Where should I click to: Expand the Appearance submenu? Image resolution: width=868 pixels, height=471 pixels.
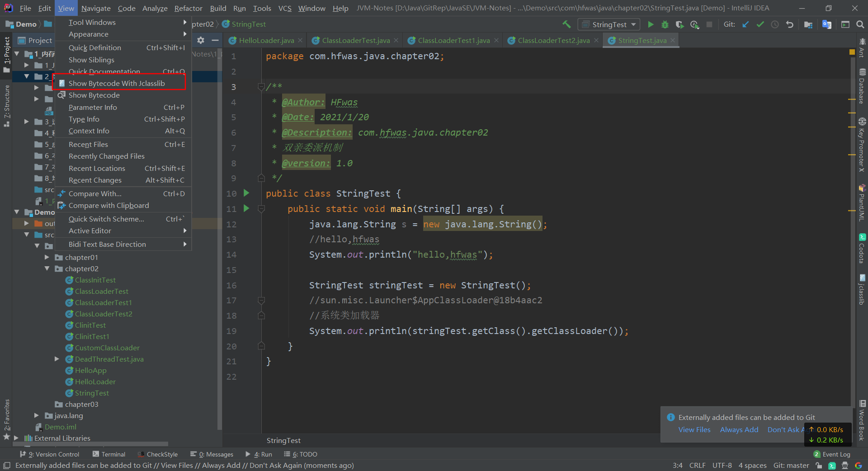(123, 34)
